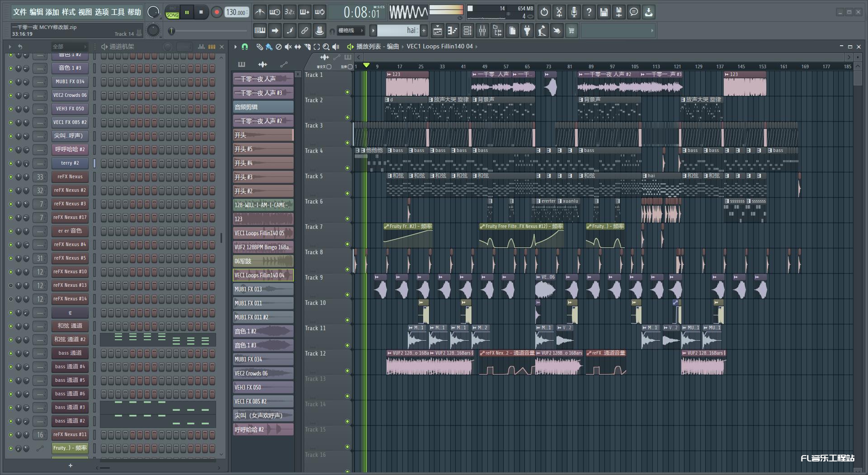Toggle mute LED for reFX Nexus channel
Image resolution: width=868 pixels, height=475 pixels.
pos(11,177)
